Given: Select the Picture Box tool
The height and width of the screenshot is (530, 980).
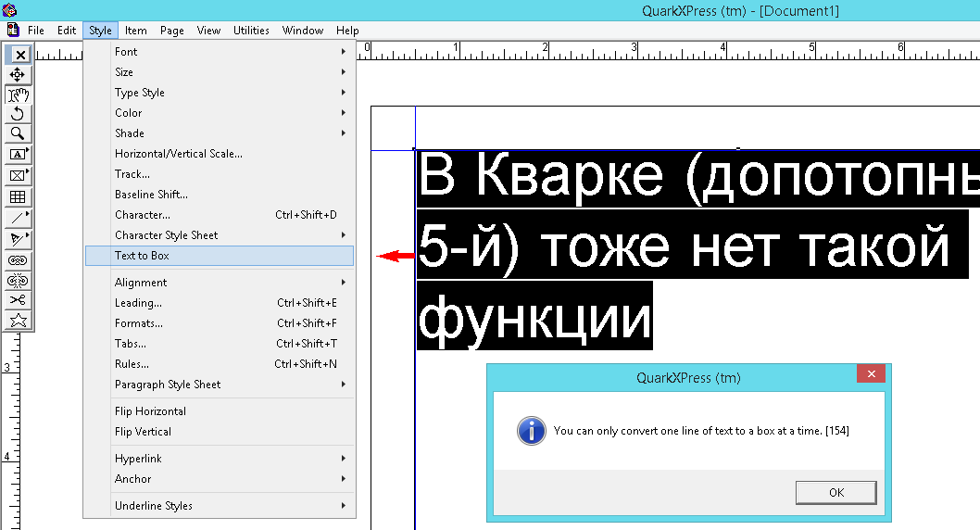Looking at the screenshot, I should 18,176.
